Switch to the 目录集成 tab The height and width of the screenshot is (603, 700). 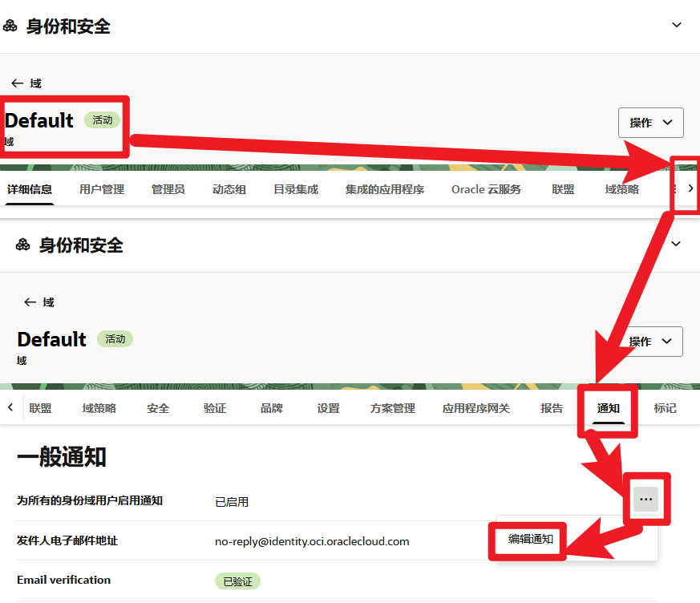(296, 189)
